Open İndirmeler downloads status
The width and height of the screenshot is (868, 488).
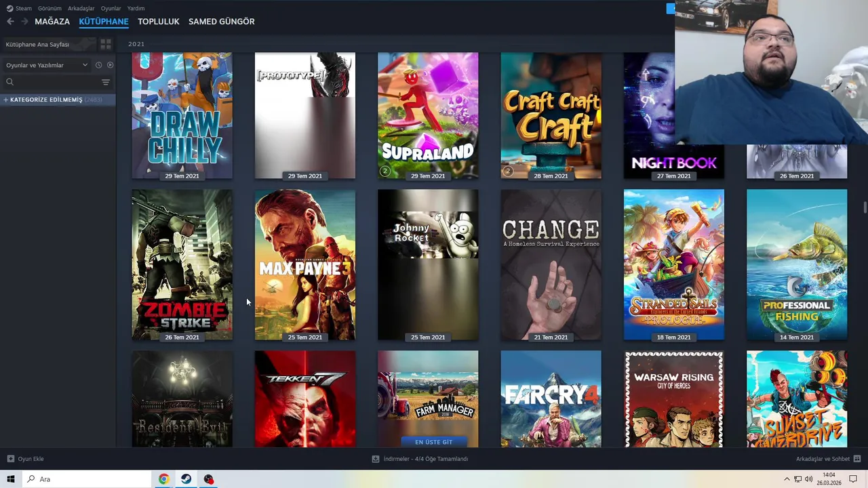pos(420,459)
